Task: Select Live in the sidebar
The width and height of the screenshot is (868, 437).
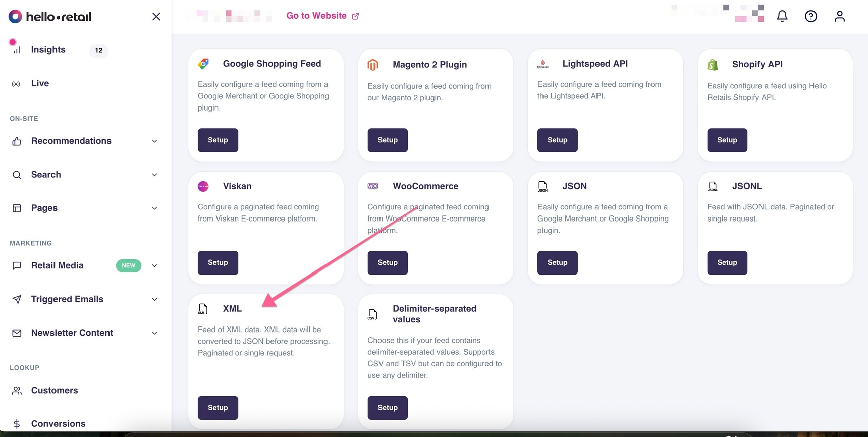Action: [40, 83]
